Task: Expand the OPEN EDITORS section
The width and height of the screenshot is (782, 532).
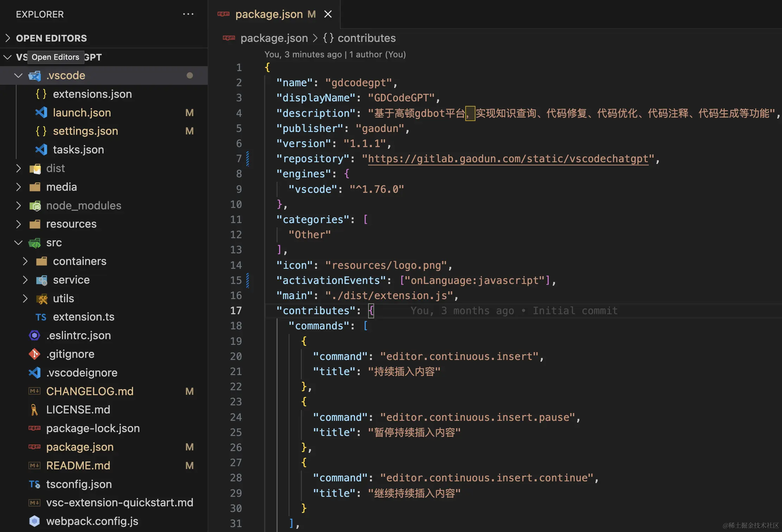Action: coord(8,38)
